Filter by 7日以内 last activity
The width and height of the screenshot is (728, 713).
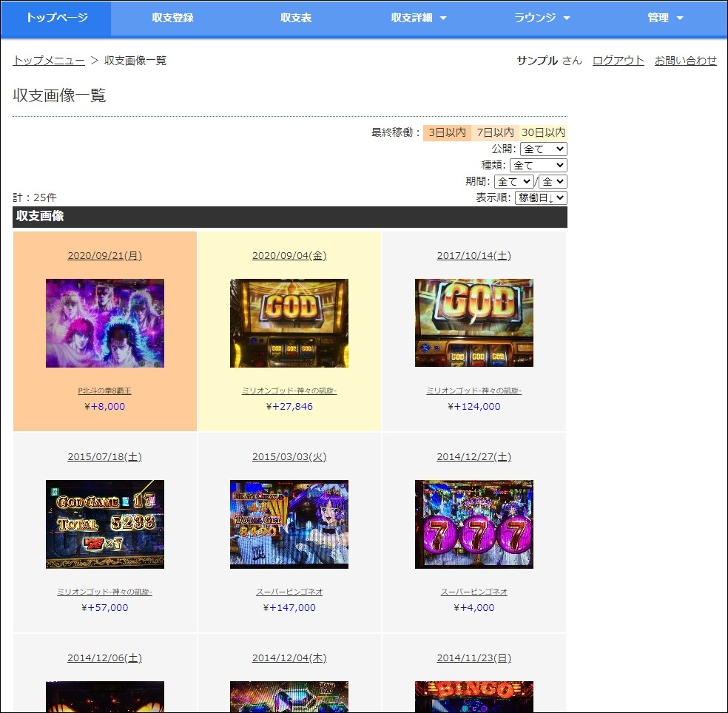(x=495, y=132)
